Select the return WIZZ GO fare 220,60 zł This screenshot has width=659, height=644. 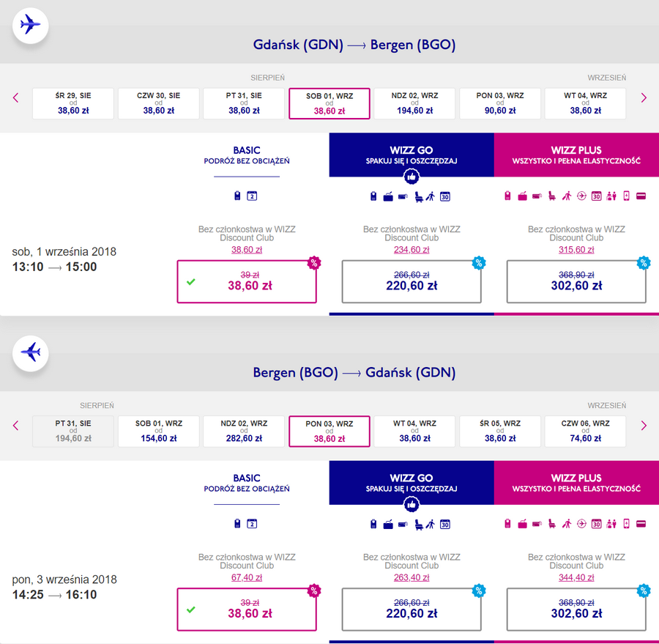click(412, 609)
